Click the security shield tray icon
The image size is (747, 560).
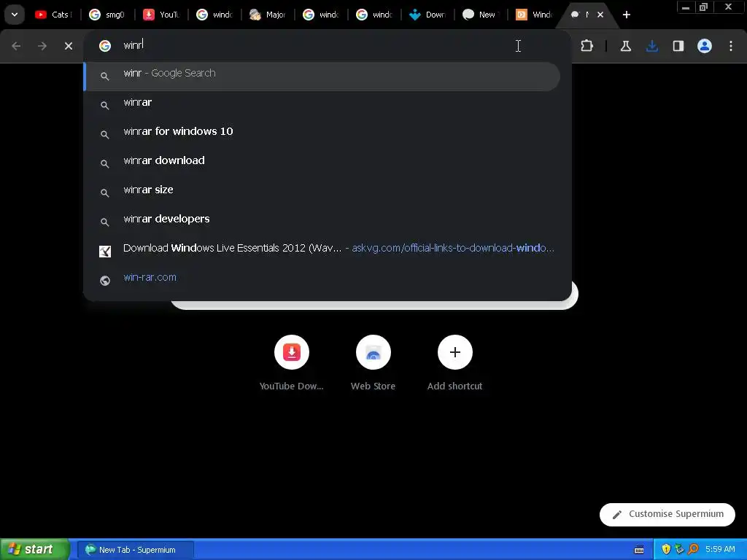666,549
